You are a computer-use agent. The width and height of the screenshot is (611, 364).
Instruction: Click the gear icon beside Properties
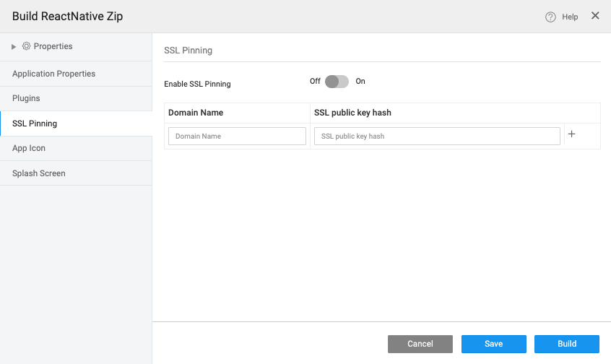pos(26,46)
